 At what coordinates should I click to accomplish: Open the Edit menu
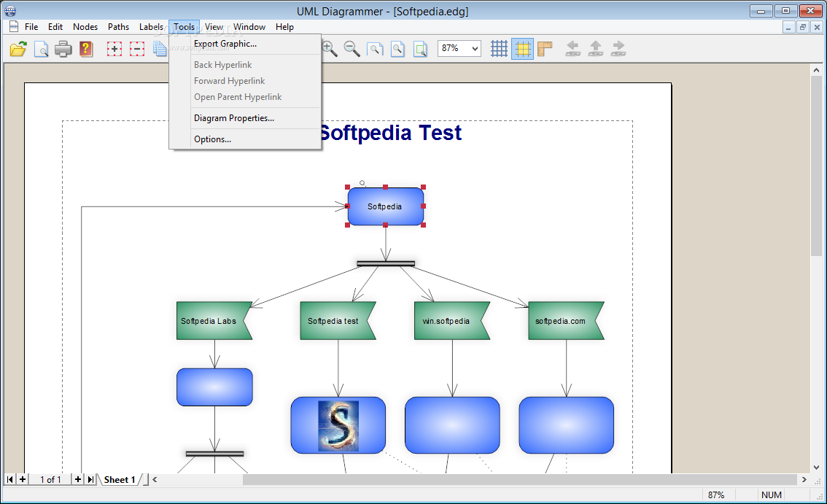[x=55, y=27]
